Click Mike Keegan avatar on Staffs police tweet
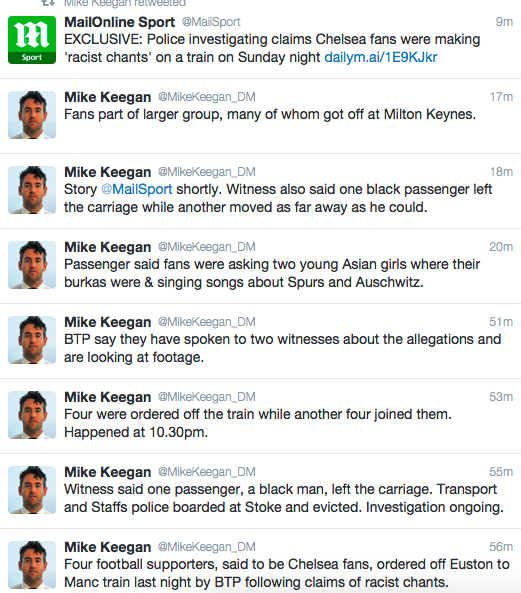Screen dimensions: 521x593 [x=32, y=490]
